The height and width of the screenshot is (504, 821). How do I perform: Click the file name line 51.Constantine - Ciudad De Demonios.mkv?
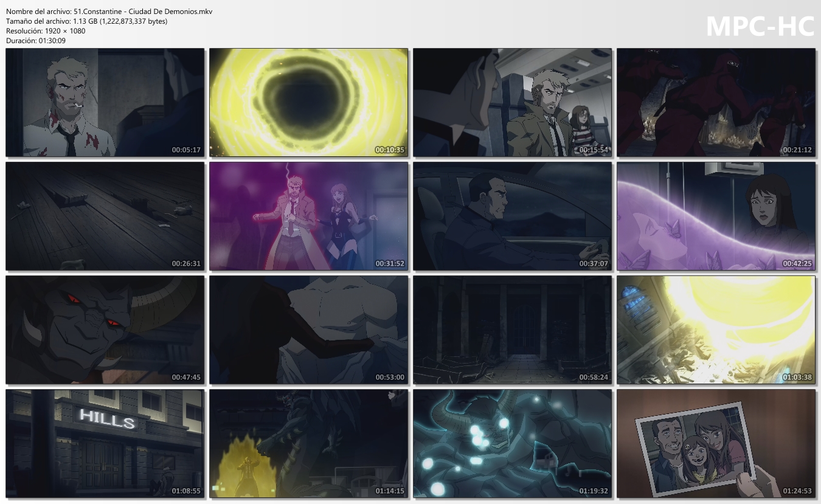coord(109,12)
